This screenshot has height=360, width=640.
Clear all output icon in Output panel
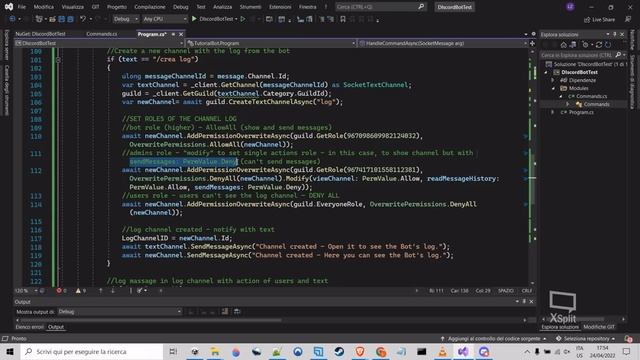click(x=224, y=311)
